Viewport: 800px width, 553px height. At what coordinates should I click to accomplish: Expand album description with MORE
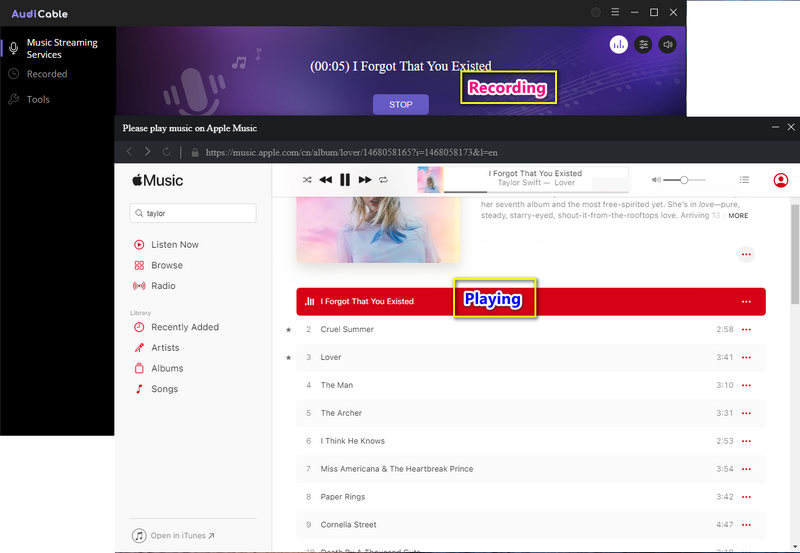point(738,216)
